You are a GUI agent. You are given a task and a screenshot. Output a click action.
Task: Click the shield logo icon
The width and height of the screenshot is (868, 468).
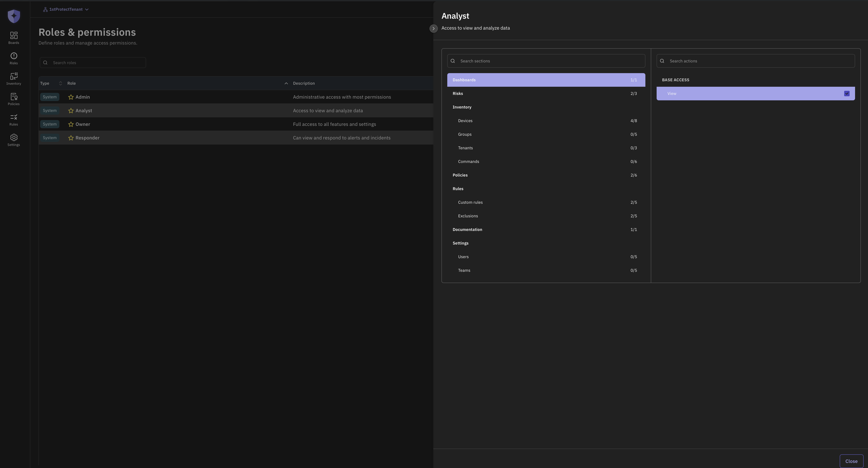pyautogui.click(x=14, y=16)
